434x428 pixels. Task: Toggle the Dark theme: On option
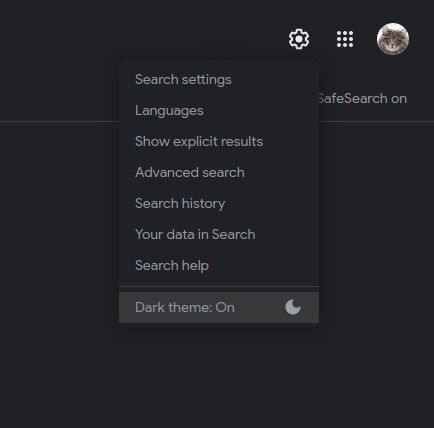coord(219,307)
